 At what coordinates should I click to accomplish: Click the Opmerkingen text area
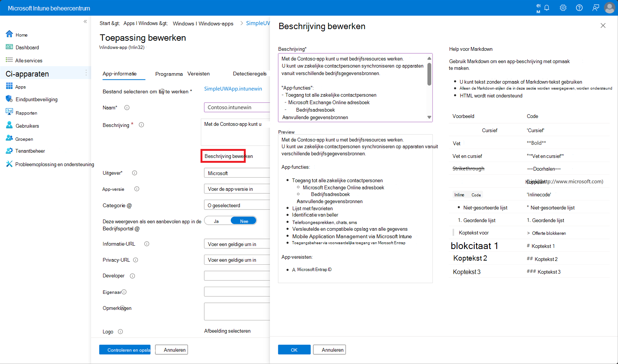237,311
